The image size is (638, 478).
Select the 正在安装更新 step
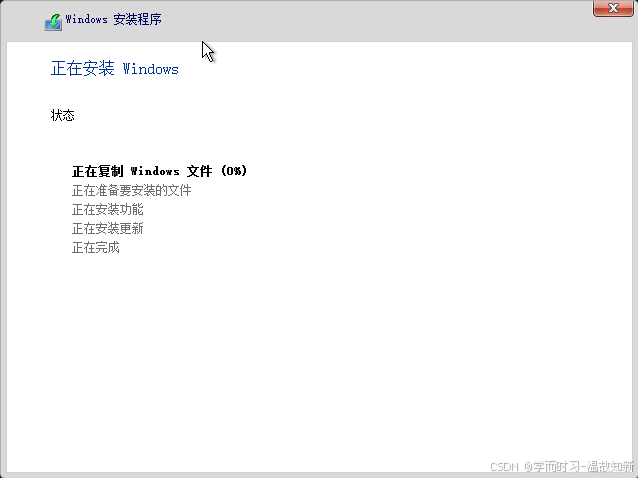tap(107, 229)
